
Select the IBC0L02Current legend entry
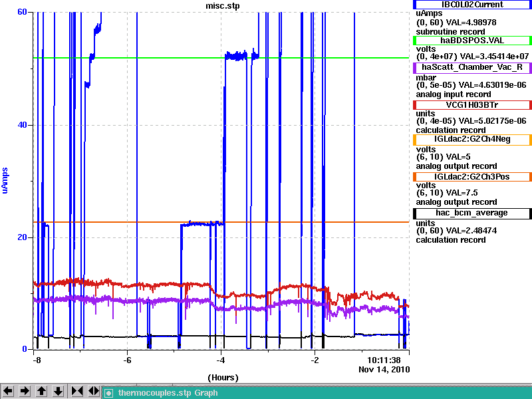472,5
